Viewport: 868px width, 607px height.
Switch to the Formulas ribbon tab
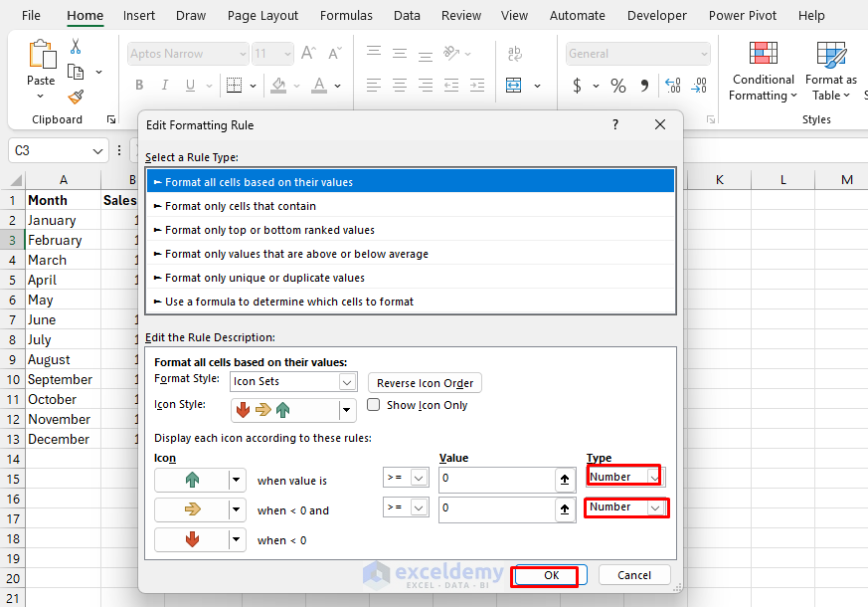tap(346, 15)
